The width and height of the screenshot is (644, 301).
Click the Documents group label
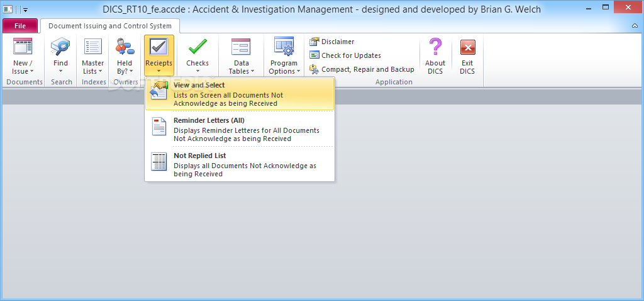point(25,82)
